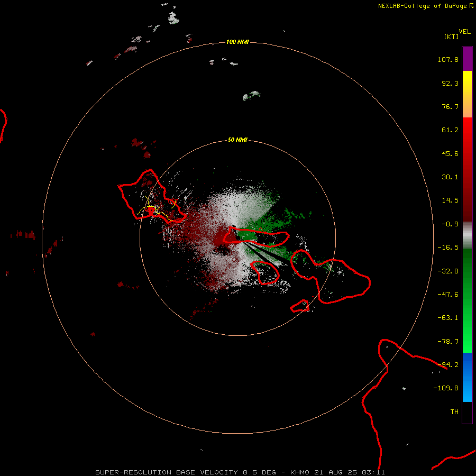Click the TH label on the legend
Screen dimensions: 476x476
point(454,412)
